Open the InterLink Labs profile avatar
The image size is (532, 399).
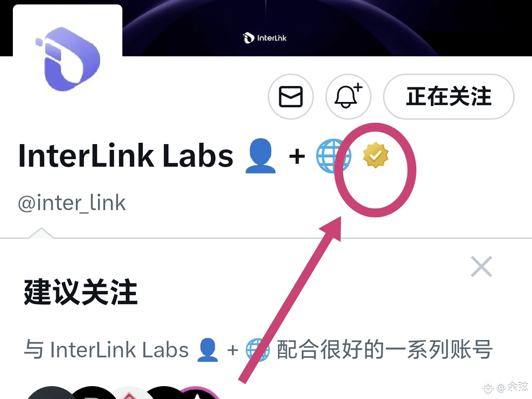click(x=67, y=58)
